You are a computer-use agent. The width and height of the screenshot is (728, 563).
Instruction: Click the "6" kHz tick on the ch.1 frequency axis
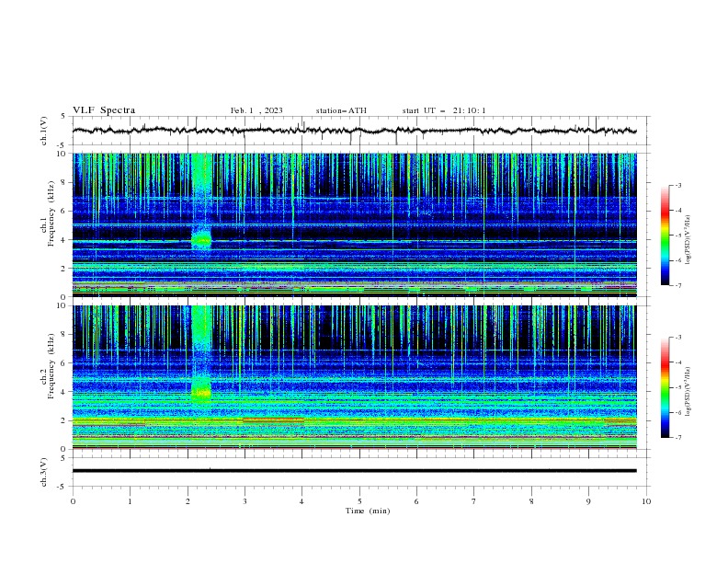point(63,211)
